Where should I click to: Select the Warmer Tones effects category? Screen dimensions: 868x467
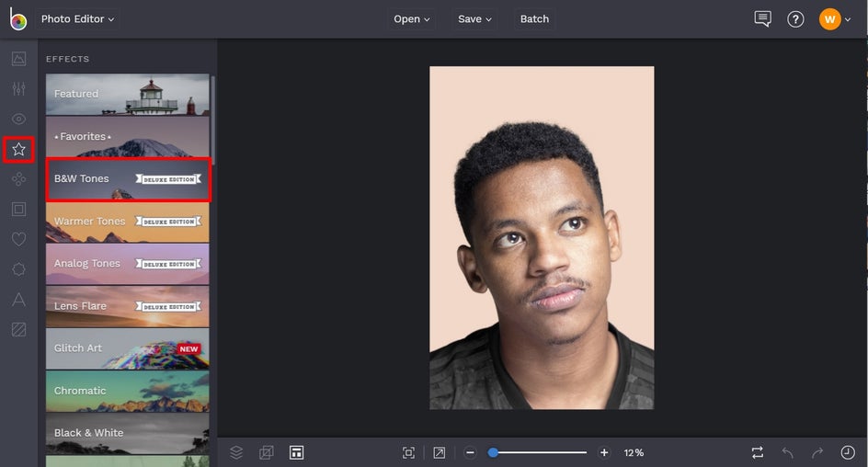coord(127,222)
